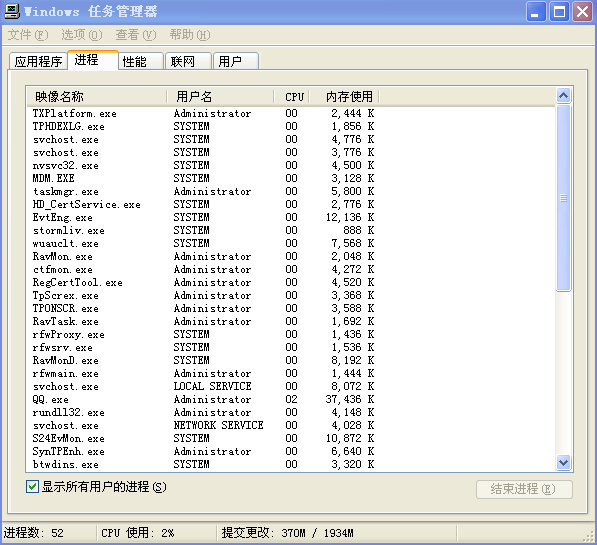Toggle 显示所有用户的进程 checkbox
Image resolution: width=597 pixels, height=545 pixels.
(x=32, y=486)
